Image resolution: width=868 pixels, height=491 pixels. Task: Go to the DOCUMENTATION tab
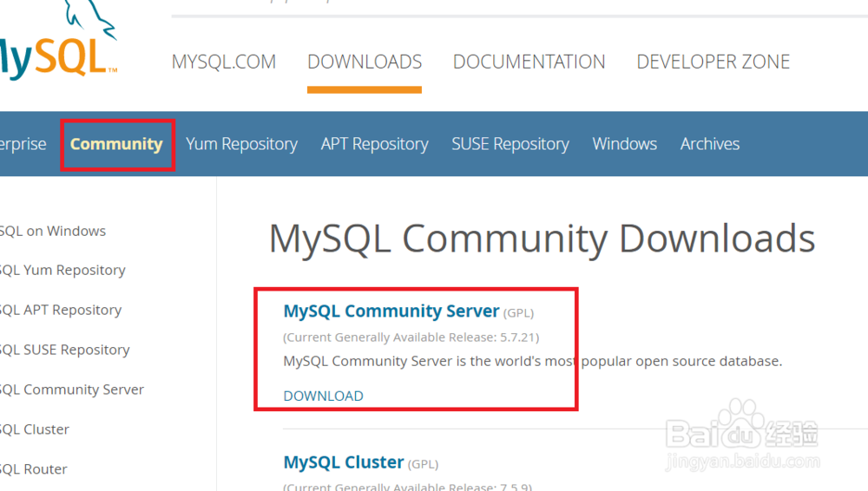[529, 62]
